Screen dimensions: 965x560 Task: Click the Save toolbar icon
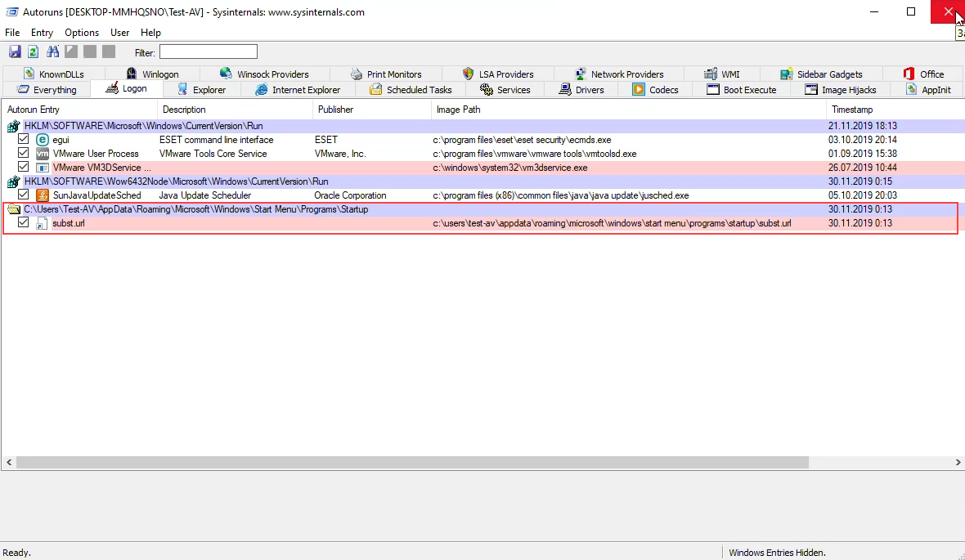[15, 52]
